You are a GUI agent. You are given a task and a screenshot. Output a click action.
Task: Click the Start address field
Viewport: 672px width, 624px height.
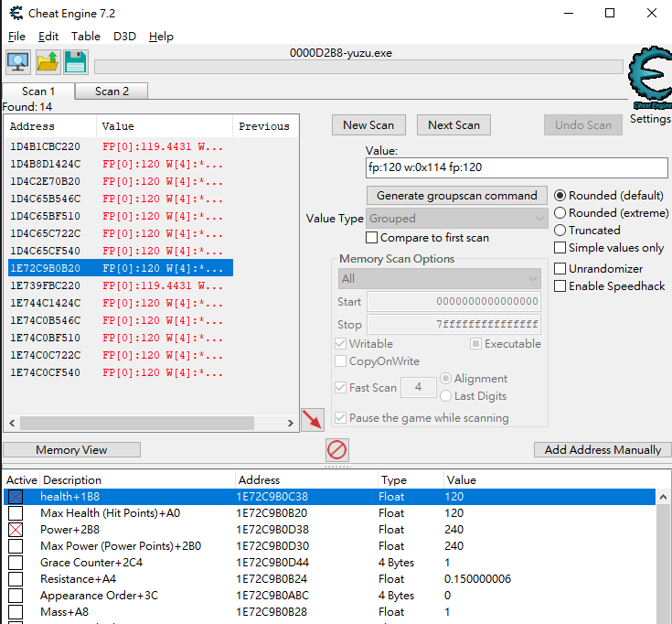[x=453, y=302]
